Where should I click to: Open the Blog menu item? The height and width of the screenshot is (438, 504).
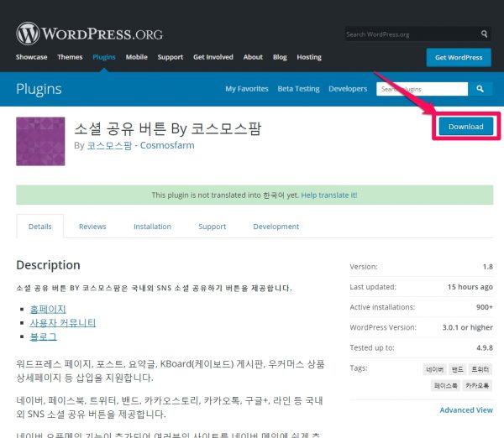280,57
